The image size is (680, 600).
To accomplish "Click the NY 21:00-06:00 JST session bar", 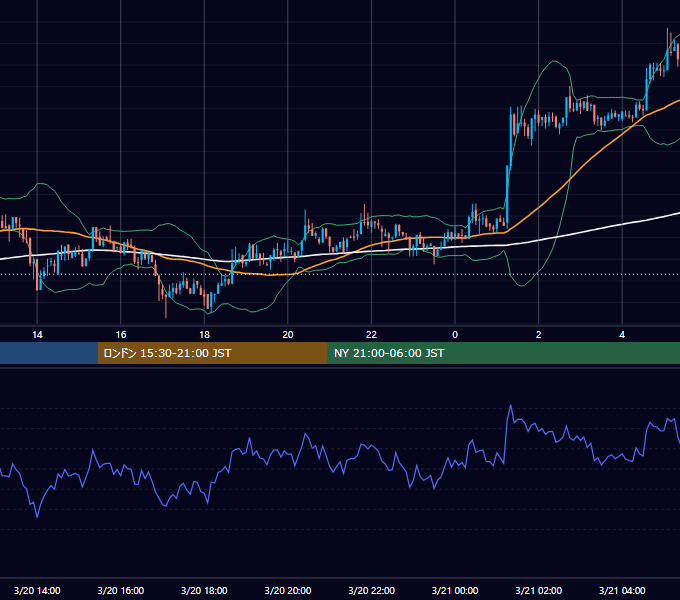I will click(x=503, y=353).
